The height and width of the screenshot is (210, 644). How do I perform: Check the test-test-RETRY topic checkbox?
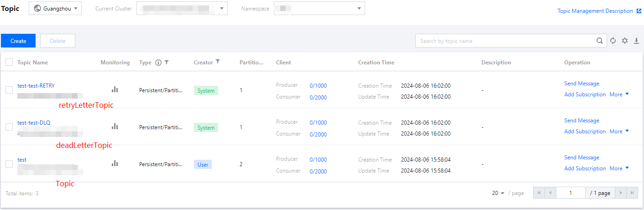9,90
